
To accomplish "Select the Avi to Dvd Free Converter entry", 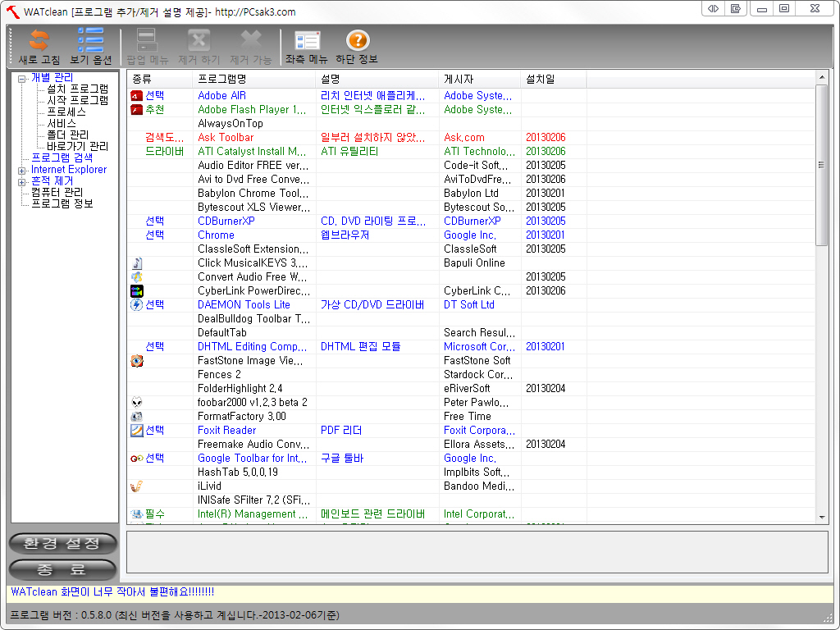I will [253, 180].
